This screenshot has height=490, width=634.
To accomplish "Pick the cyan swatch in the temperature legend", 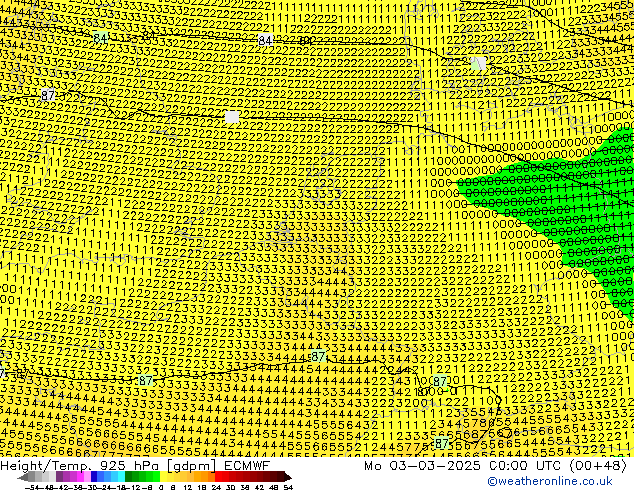I will click(121, 478).
